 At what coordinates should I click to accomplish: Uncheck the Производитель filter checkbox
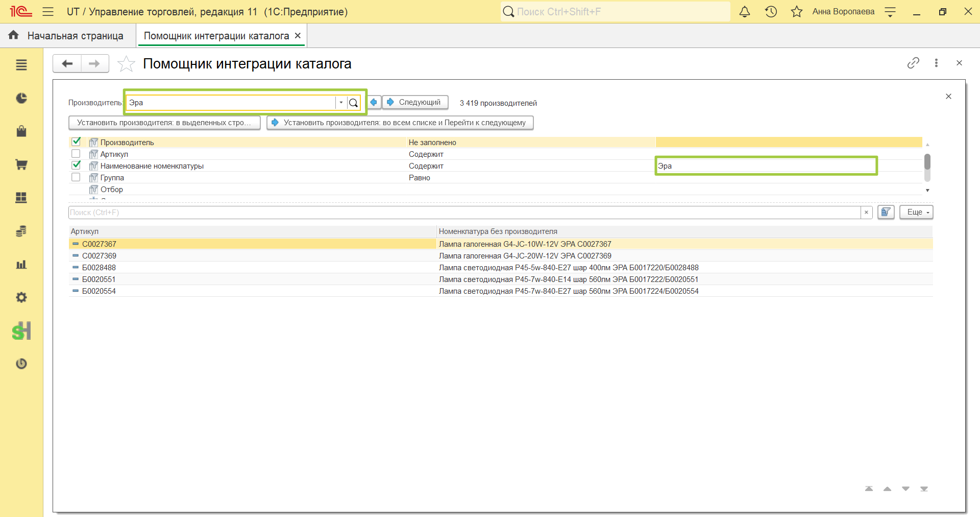pyautogui.click(x=76, y=142)
